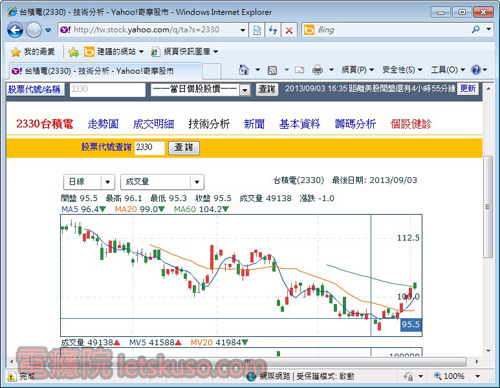Screen dimensions: 500x388
Task: Open the search provider dropdown arrow
Action: click(x=488, y=29)
